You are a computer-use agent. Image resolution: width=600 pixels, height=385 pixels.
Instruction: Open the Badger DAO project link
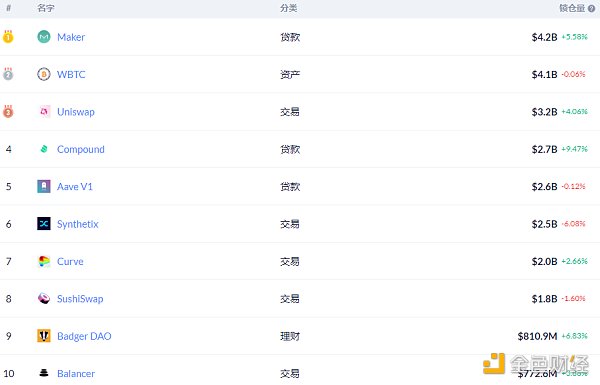click(84, 336)
